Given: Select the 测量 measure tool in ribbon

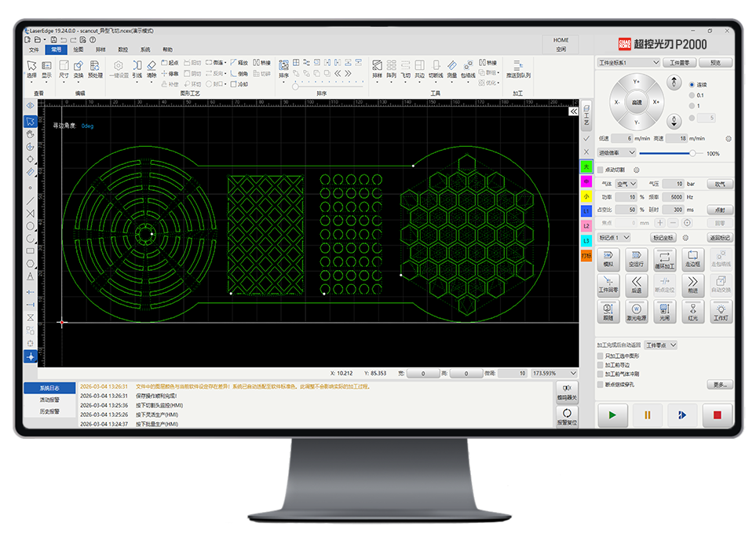Looking at the screenshot, I should pos(451,68).
